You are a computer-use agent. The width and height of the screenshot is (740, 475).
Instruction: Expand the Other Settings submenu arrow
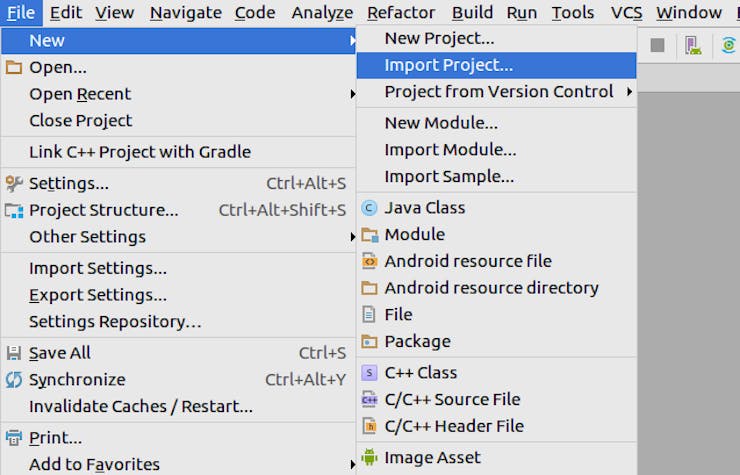point(353,237)
